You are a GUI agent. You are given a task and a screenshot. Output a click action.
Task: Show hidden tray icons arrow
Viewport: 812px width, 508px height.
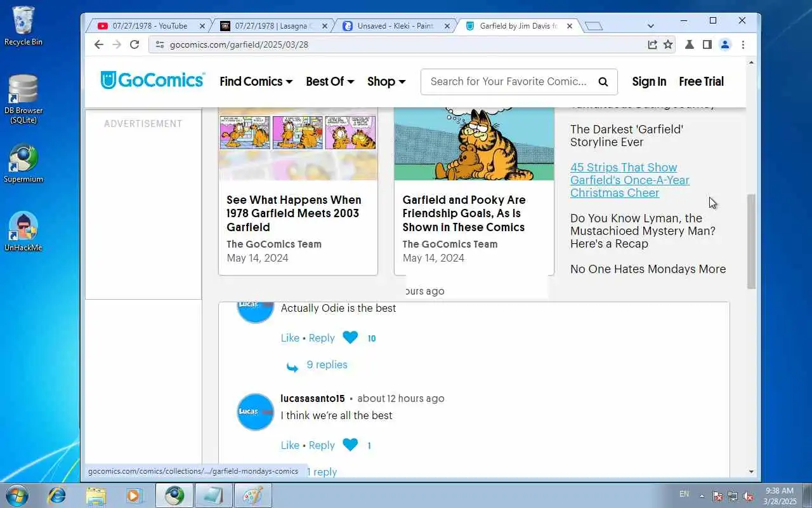tap(702, 496)
